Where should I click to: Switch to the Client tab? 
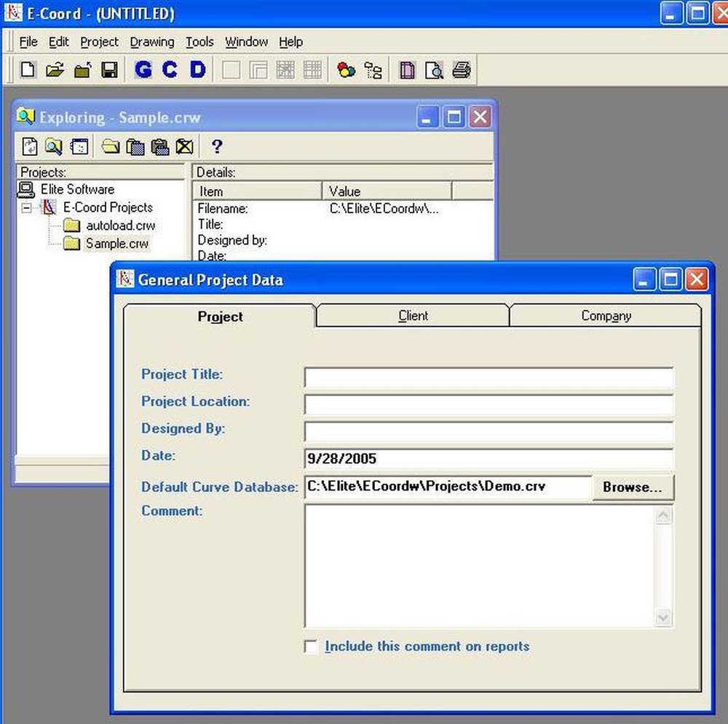tap(412, 316)
